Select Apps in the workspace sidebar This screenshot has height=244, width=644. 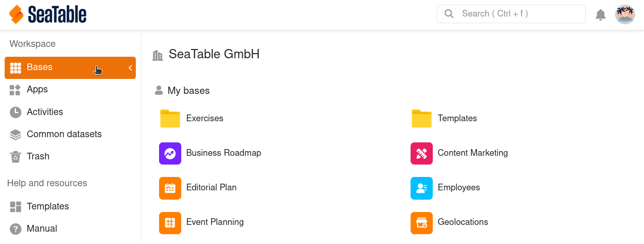(x=37, y=90)
